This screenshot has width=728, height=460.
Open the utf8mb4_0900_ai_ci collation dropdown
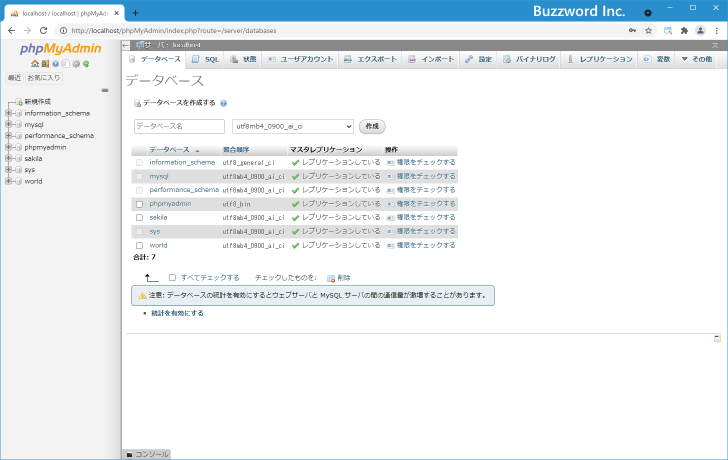coord(292,126)
